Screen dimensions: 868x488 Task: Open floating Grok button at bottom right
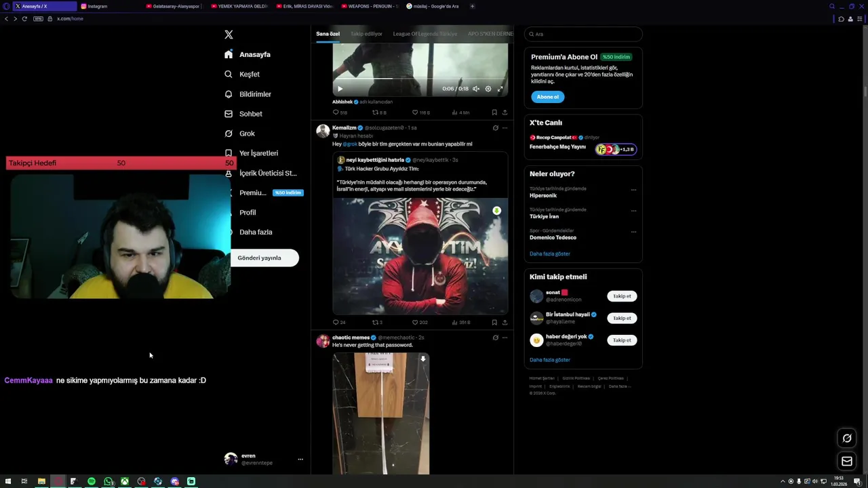click(x=847, y=439)
